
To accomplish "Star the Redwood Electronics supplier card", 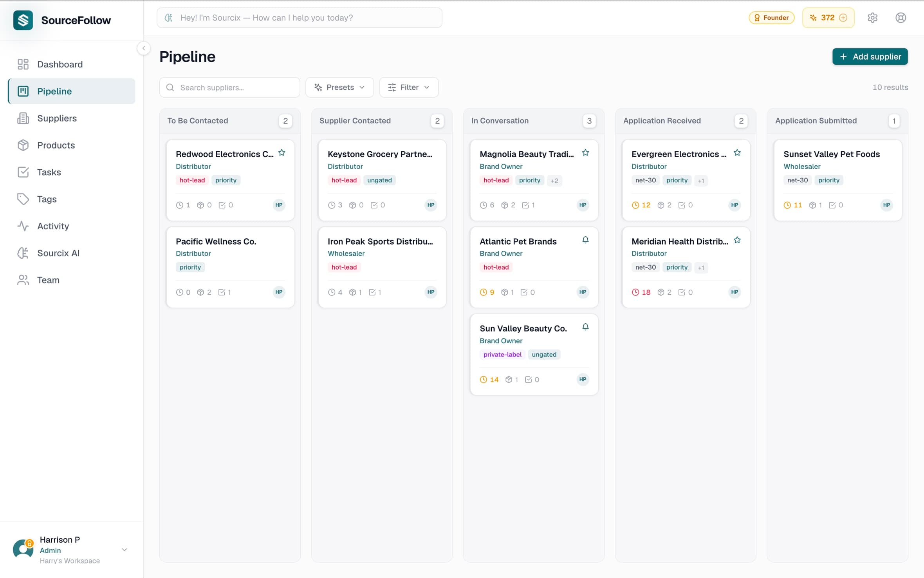I will [282, 152].
